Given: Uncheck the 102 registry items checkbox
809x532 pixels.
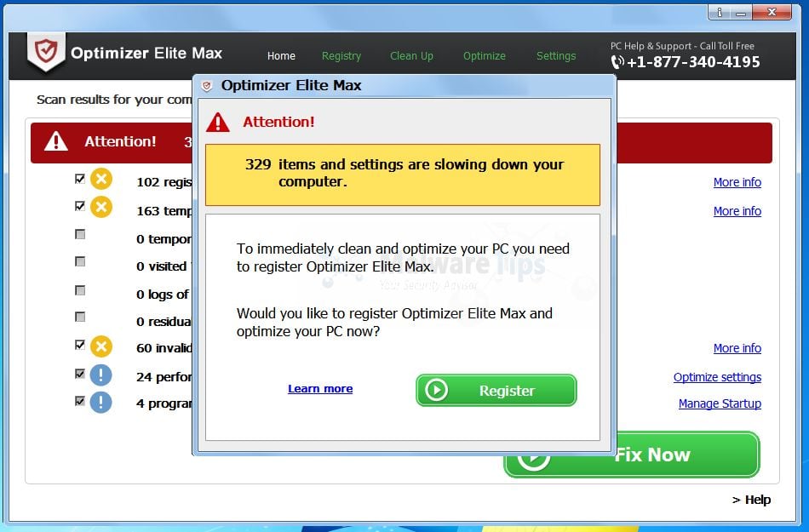Looking at the screenshot, I should click(x=79, y=179).
